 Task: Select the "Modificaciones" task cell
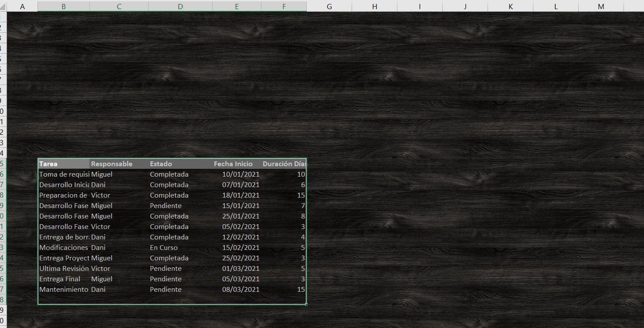64,248
